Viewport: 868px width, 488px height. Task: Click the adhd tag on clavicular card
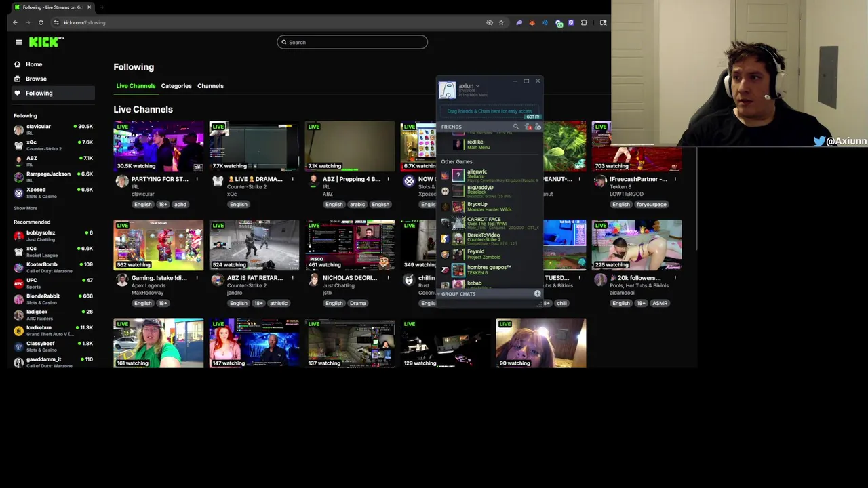click(x=180, y=205)
